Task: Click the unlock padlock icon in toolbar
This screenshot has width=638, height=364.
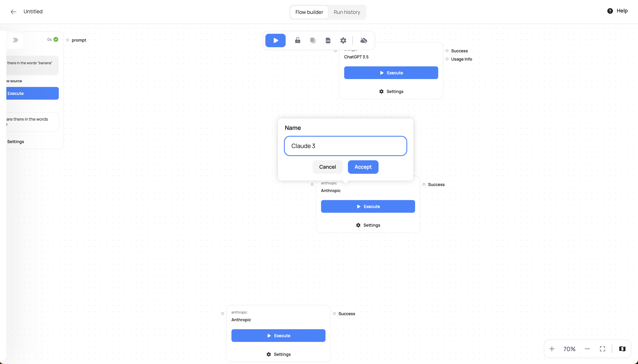Action: pos(297,40)
